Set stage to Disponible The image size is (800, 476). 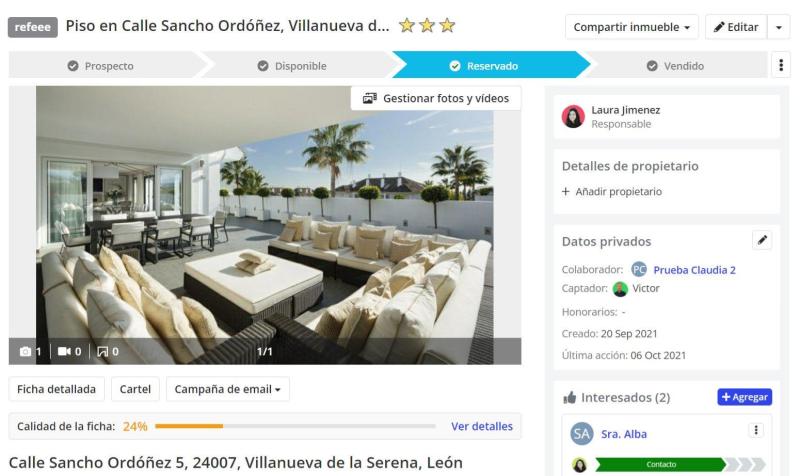pos(292,66)
